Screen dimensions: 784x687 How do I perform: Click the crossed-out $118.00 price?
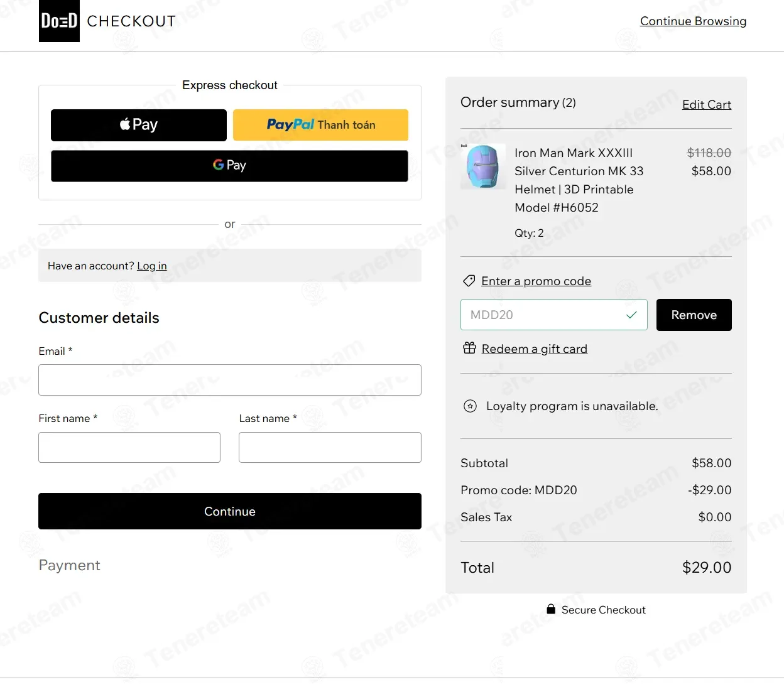[709, 153]
